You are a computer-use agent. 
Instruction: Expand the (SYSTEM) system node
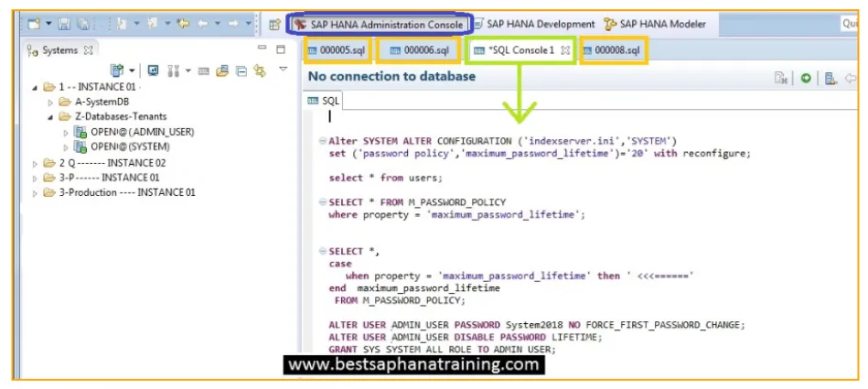click(x=66, y=146)
